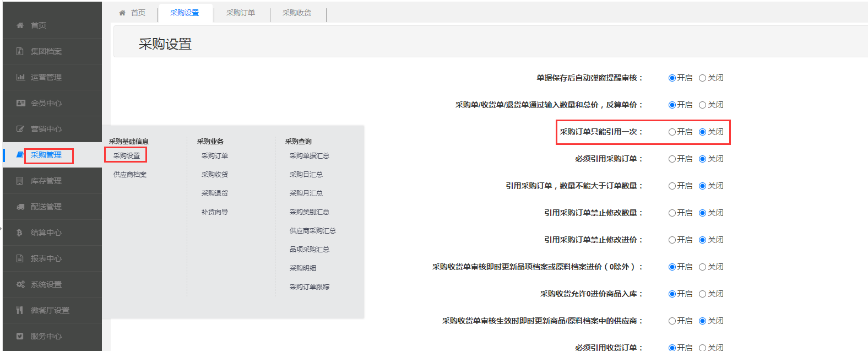Switch to the 采购收货 tab
Image resolution: width=868 pixels, height=351 pixels.
coord(297,13)
